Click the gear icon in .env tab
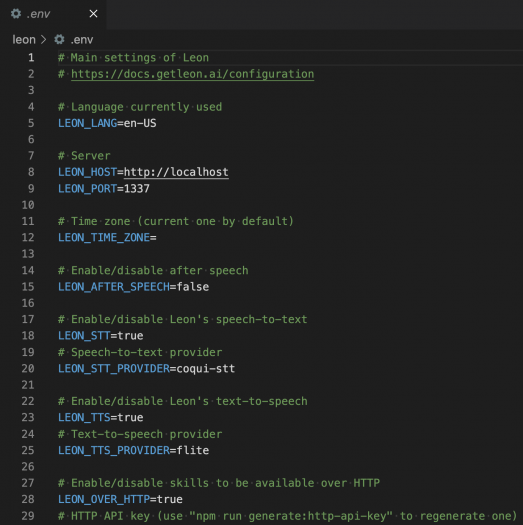 pos(16,14)
